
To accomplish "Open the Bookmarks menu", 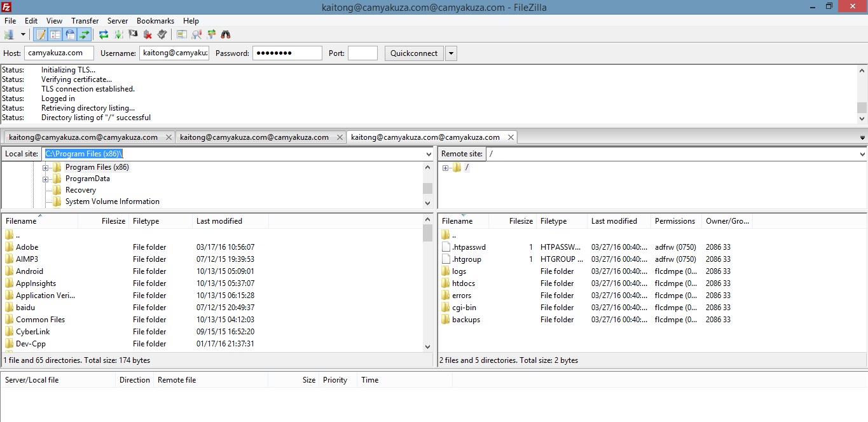I will pos(155,21).
